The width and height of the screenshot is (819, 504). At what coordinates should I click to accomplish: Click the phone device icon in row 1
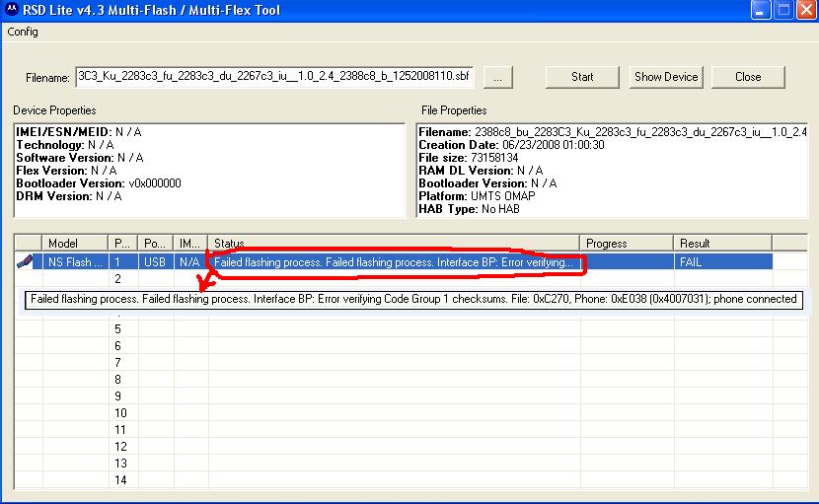click(x=25, y=261)
